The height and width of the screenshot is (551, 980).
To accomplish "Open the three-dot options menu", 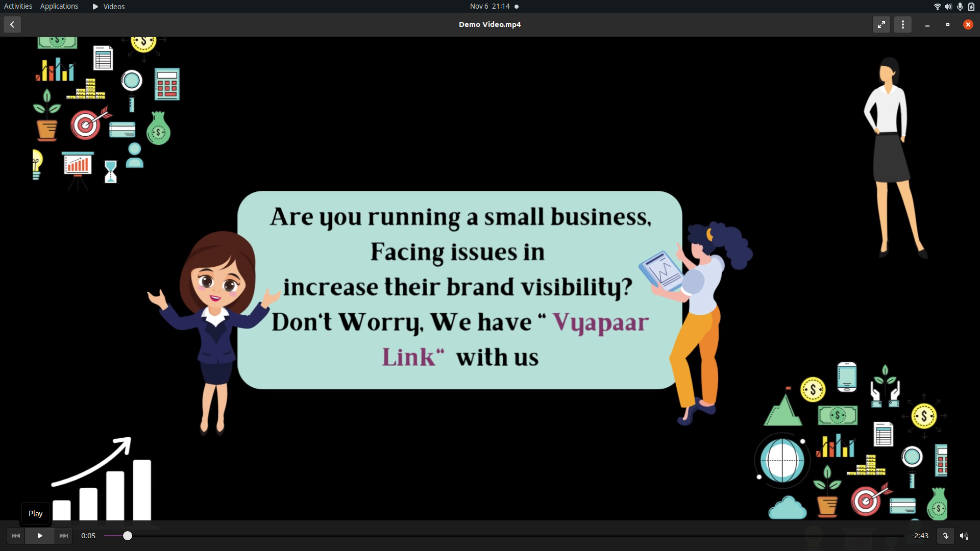I will pyautogui.click(x=903, y=24).
